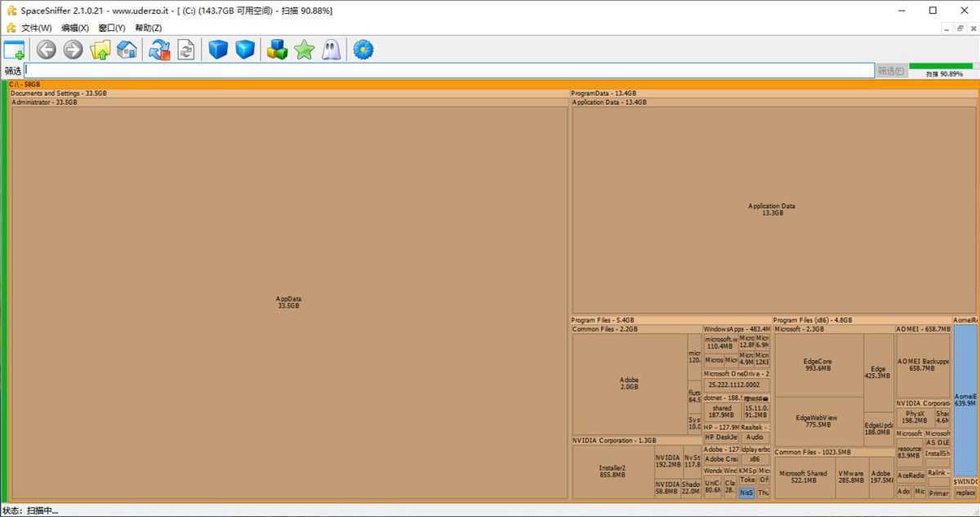
Task: Toggle file display with the colored blocks icon
Action: click(277, 49)
